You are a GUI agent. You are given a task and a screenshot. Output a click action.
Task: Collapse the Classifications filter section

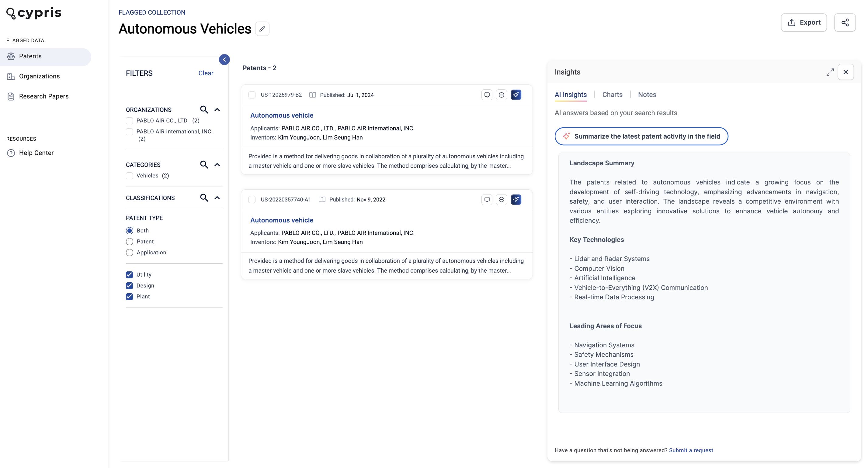(217, 198)
